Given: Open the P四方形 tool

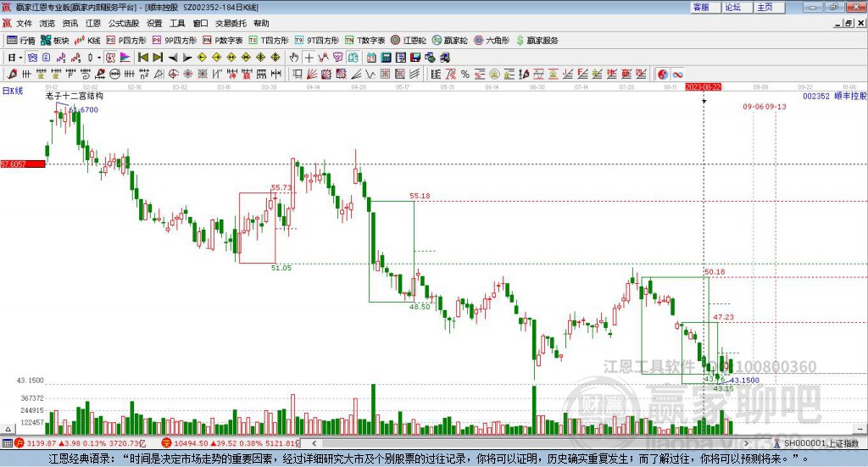Looking at the screenshot, I should click(126, 41).
